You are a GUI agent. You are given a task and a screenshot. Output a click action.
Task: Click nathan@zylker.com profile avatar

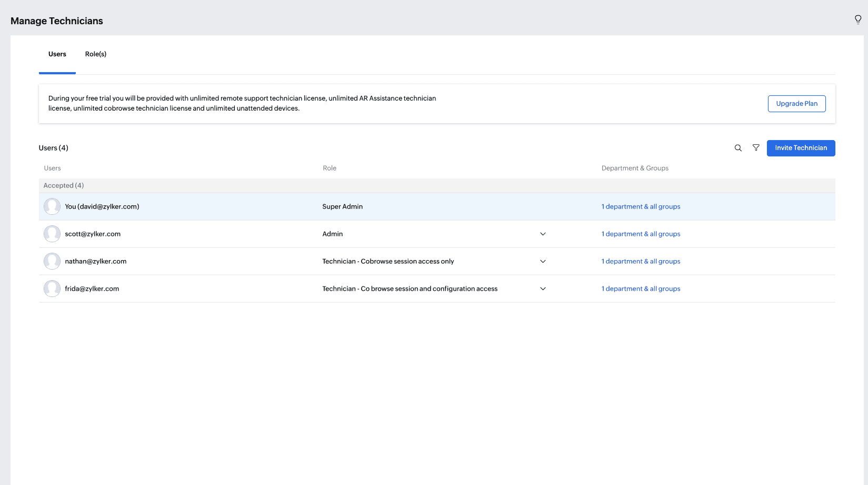point(52,261)
